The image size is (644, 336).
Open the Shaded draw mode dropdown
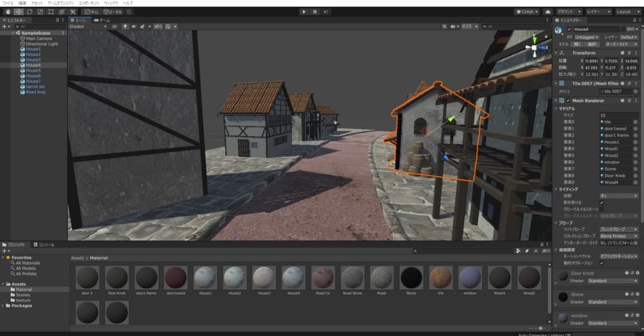(x=87, y=26)
